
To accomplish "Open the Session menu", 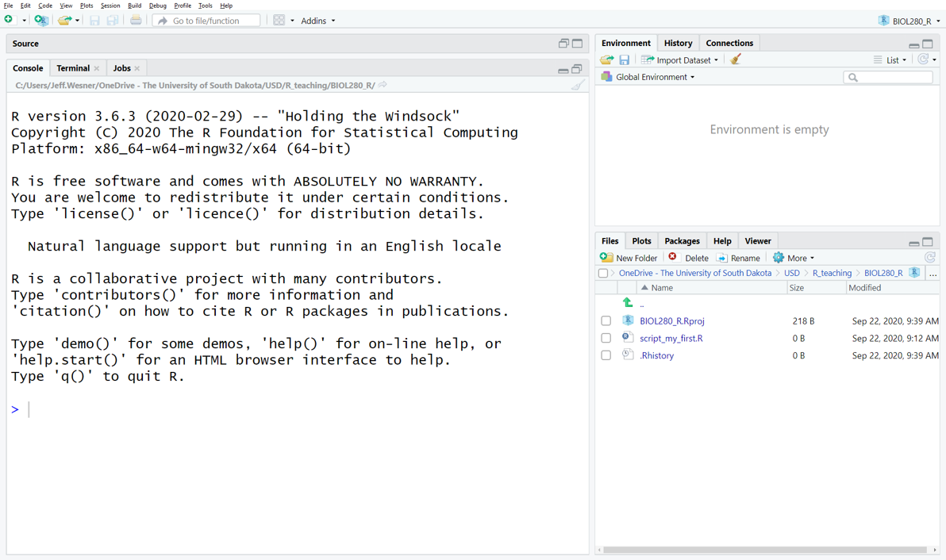I will tap(110, 6).
